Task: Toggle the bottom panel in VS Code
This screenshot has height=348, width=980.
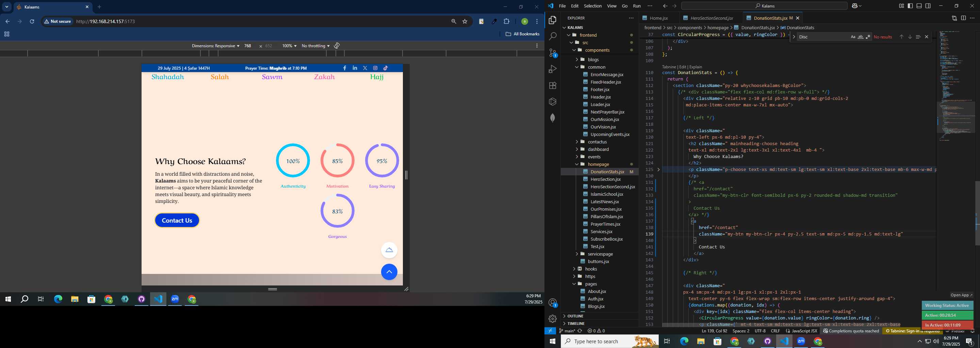Action: [x=919, y=6]
